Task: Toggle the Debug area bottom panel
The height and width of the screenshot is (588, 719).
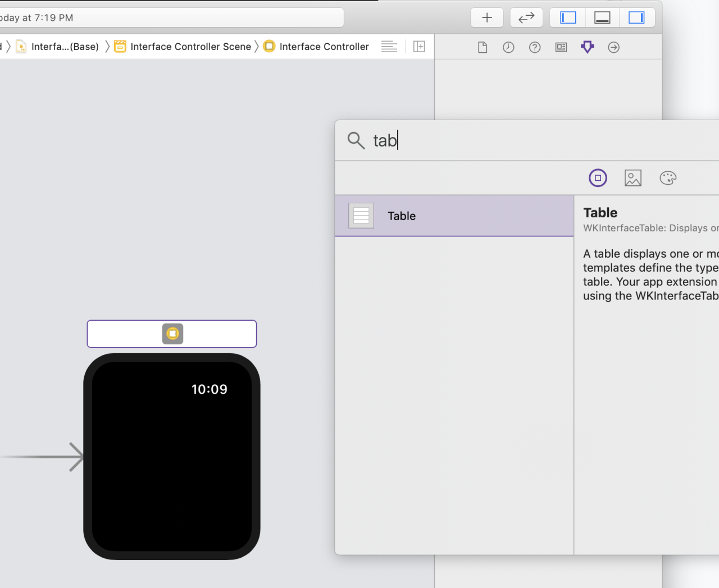Action: (602, 18)
